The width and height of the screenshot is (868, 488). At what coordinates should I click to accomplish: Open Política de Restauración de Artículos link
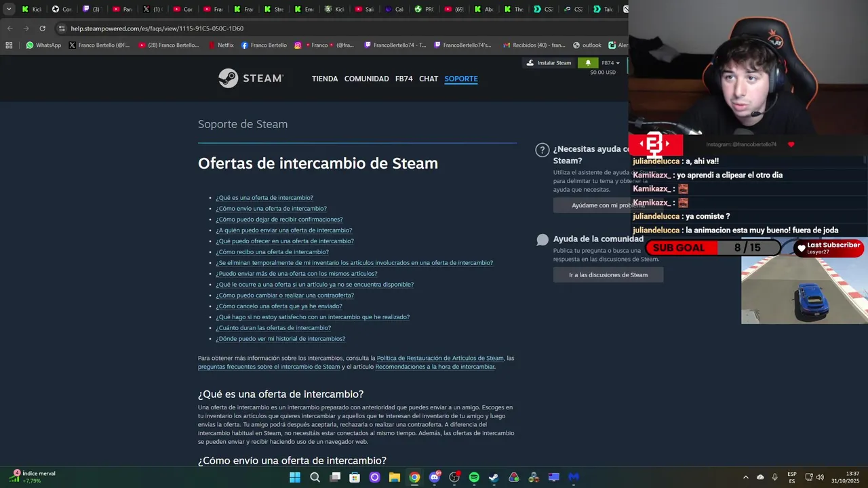click(440, 358)
